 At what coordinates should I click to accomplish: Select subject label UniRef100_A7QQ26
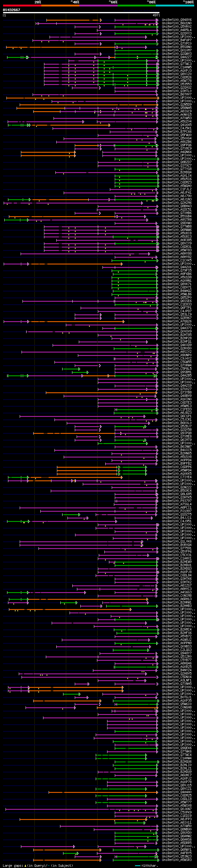click(x=177, y=321)
